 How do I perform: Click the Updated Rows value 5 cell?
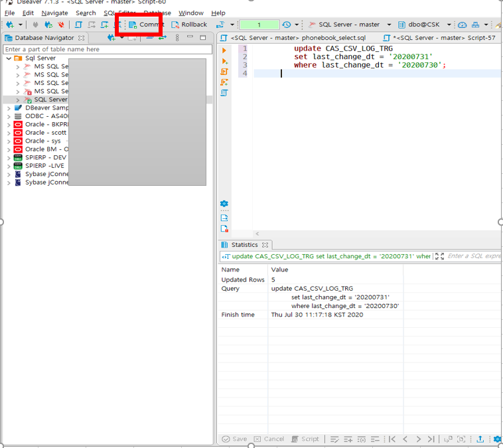click(x=335, y=279)
